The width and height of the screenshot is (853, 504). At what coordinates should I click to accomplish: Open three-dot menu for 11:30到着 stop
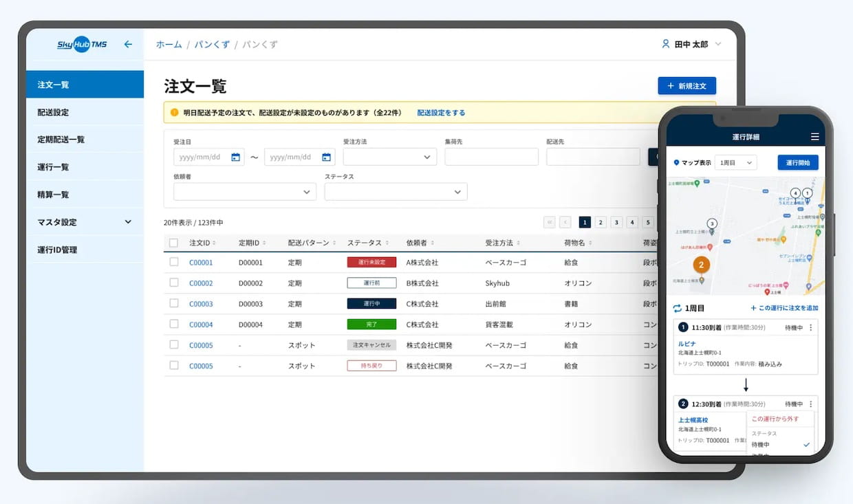811,328
